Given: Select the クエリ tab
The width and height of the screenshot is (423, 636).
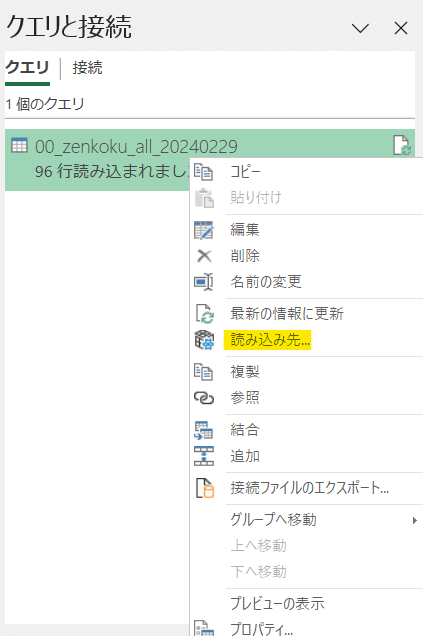Looking at the screenshot, I should [x=27, y=68].
